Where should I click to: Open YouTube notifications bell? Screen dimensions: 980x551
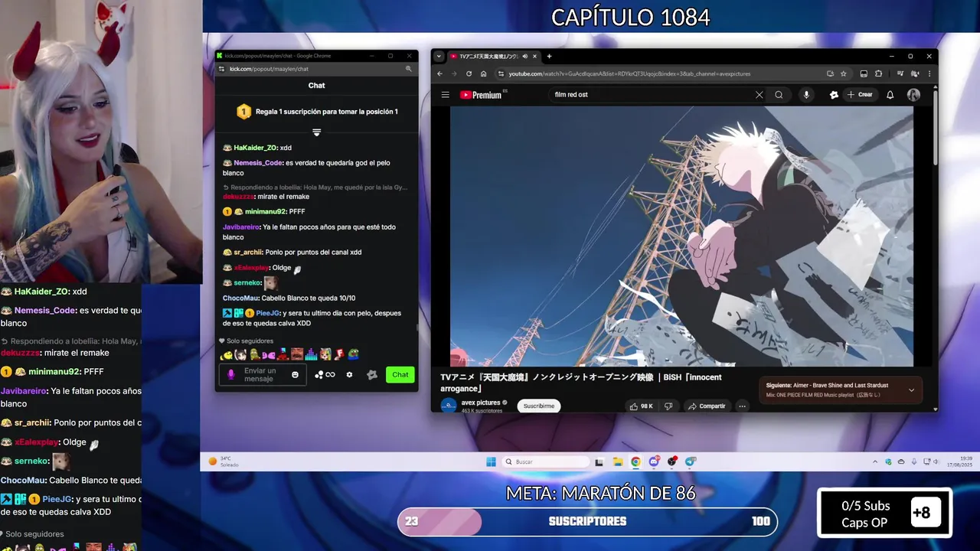click(x=890, y=95)
